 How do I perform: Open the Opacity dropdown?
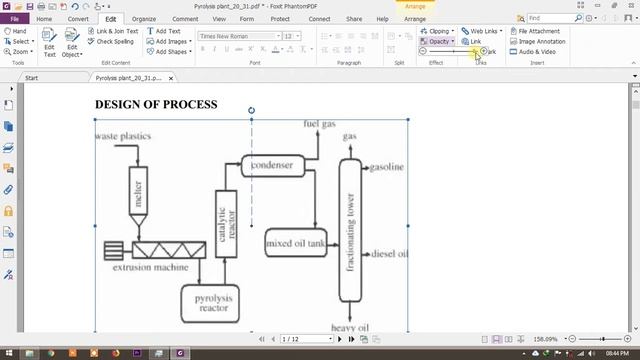453,41
